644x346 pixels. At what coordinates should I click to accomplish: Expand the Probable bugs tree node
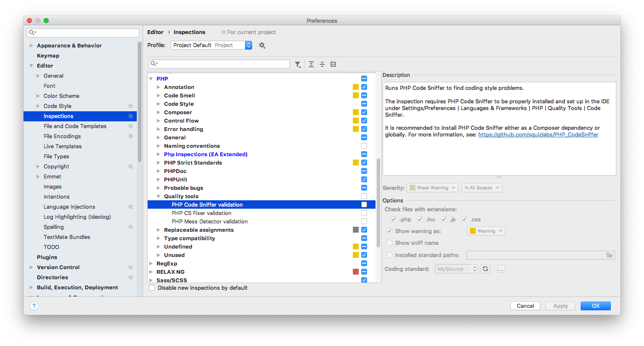pyautogui.click(x=159, y=188)
